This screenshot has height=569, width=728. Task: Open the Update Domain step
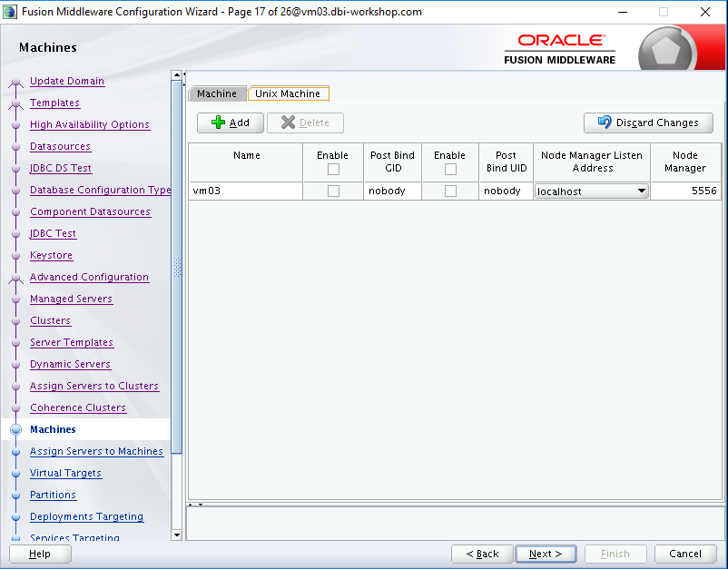[x=67, y=81]
